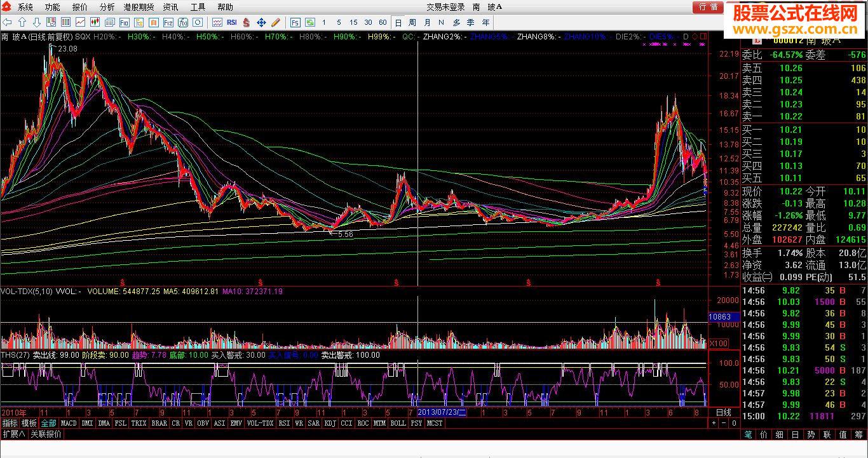This screenshot has height=458, width=868.
Task: Open the 分析 menu
Action: click(x=107, y=7)
